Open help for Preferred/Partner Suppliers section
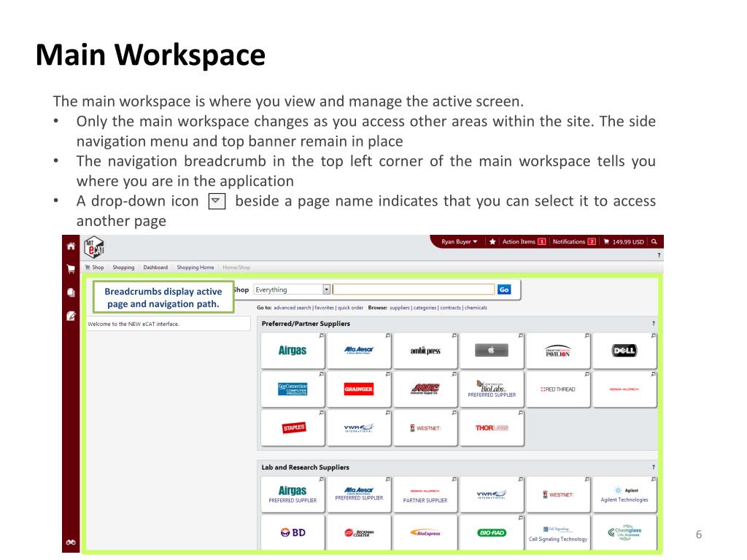Viewport: 747px width, 560px height. pos(653,323)
